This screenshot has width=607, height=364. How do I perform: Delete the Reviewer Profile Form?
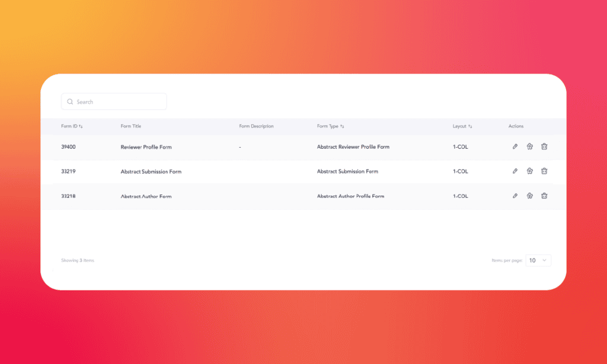pyautogui.click(x=544, y=146)
